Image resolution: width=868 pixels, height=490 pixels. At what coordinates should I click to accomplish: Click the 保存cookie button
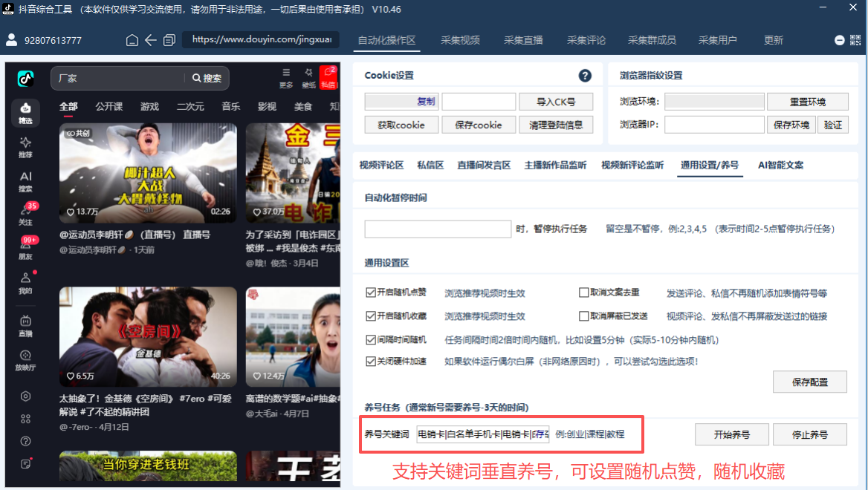tap(479, 125)
